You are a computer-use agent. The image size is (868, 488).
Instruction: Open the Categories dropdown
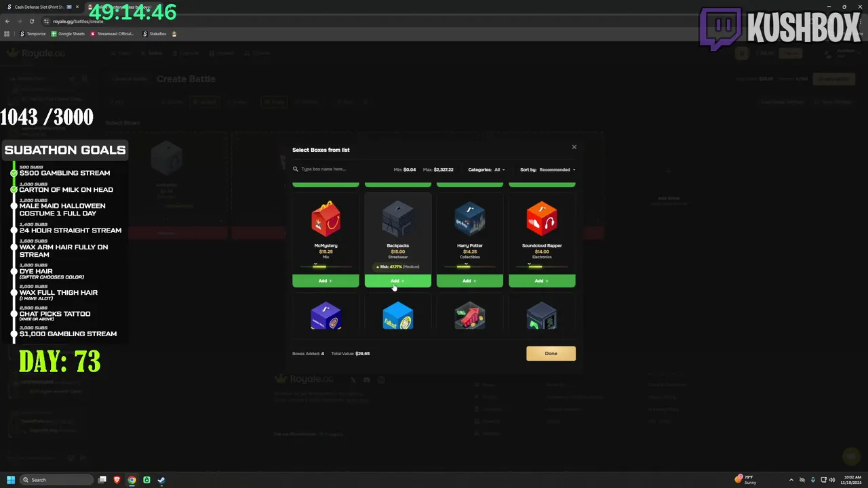[486, 169]
